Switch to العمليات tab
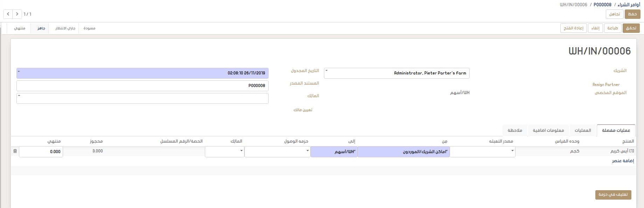 coord(583,130)
